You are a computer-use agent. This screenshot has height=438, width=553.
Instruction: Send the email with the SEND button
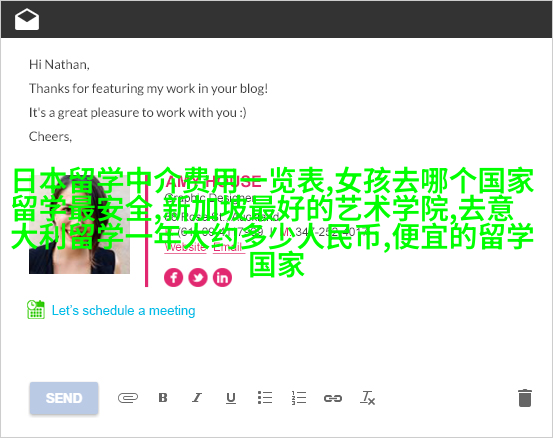pyautogui.click(x=64, y=398)
